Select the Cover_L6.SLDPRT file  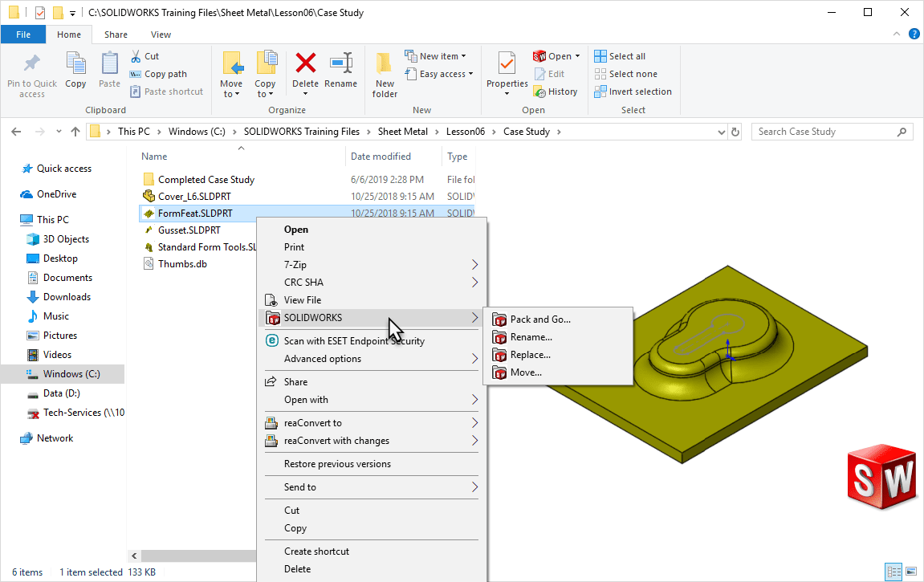pyautogui.click(x=194, y=197)
